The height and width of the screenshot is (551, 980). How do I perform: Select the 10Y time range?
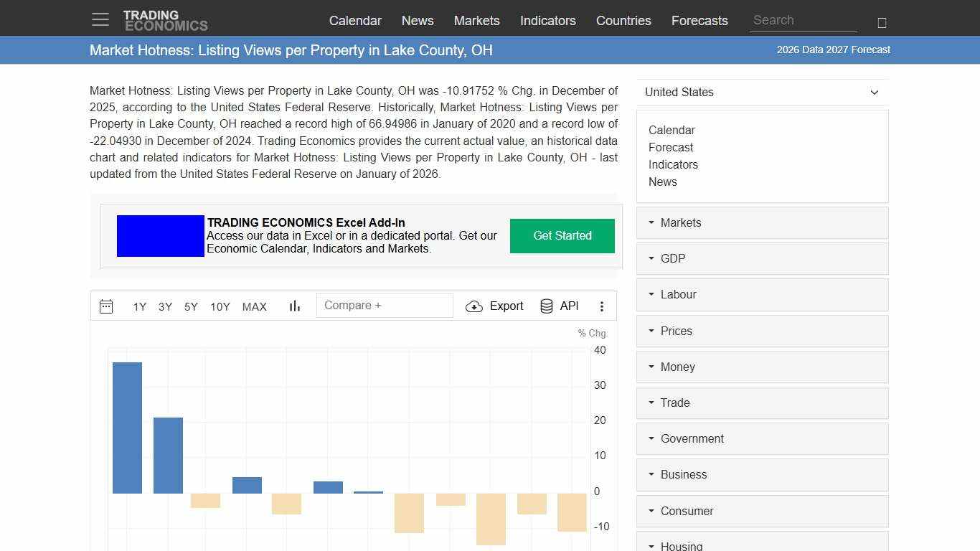tap(220, 306)
